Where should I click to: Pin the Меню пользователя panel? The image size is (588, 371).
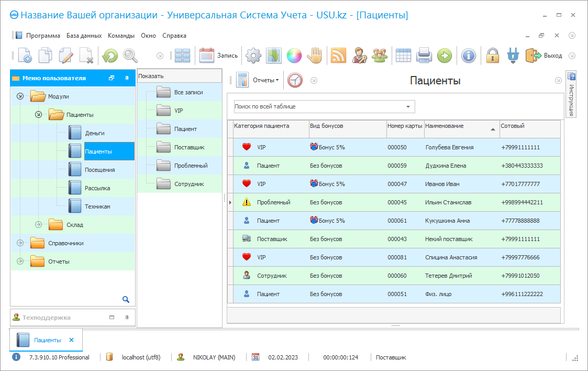(x=127, y=78)
